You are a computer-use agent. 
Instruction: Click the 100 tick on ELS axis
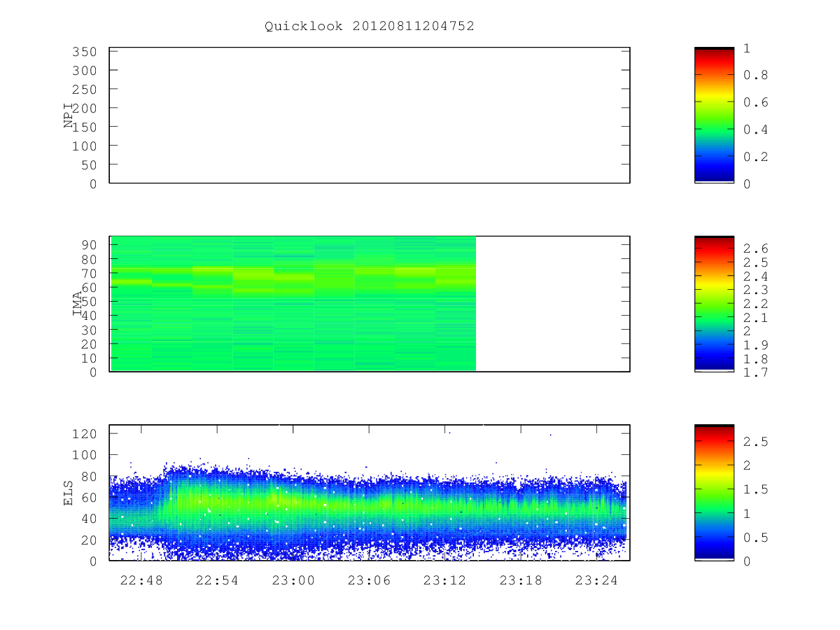(85, 455)
